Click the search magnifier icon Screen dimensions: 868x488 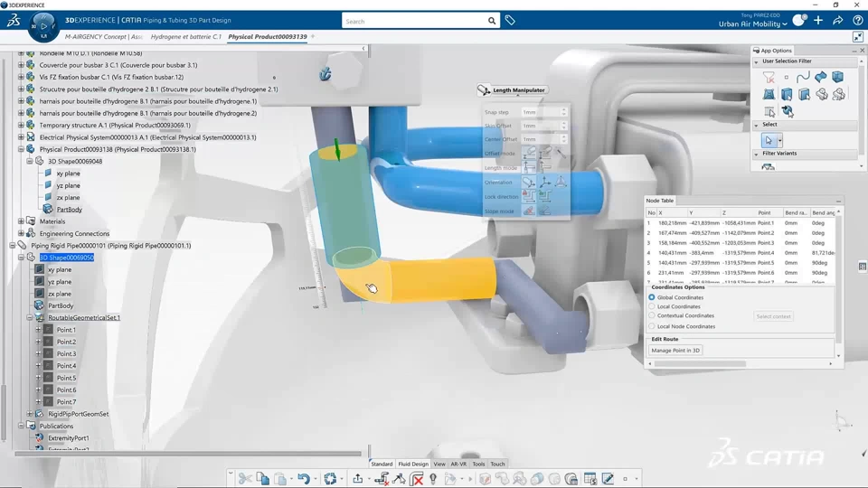coord(492,21)
